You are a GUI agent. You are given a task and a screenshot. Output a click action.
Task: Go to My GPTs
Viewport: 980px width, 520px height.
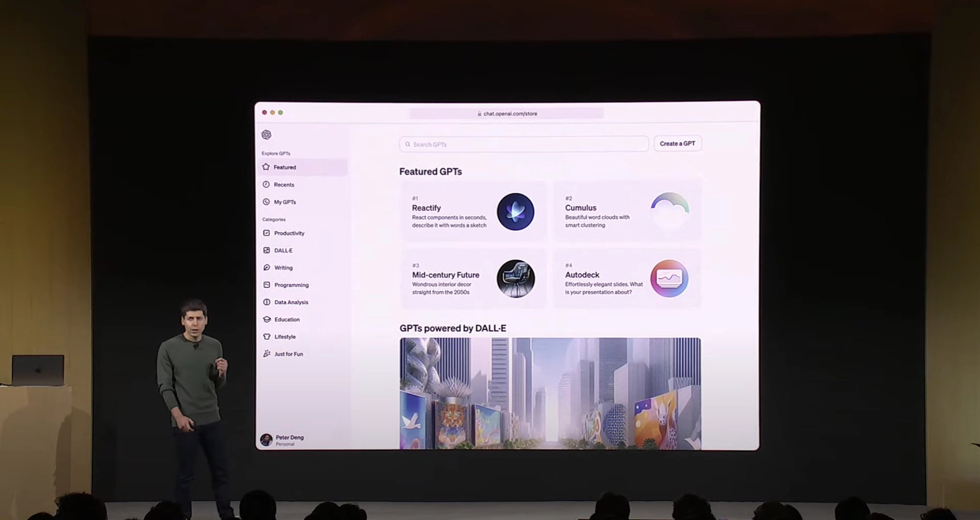click(x=303, y=201)
